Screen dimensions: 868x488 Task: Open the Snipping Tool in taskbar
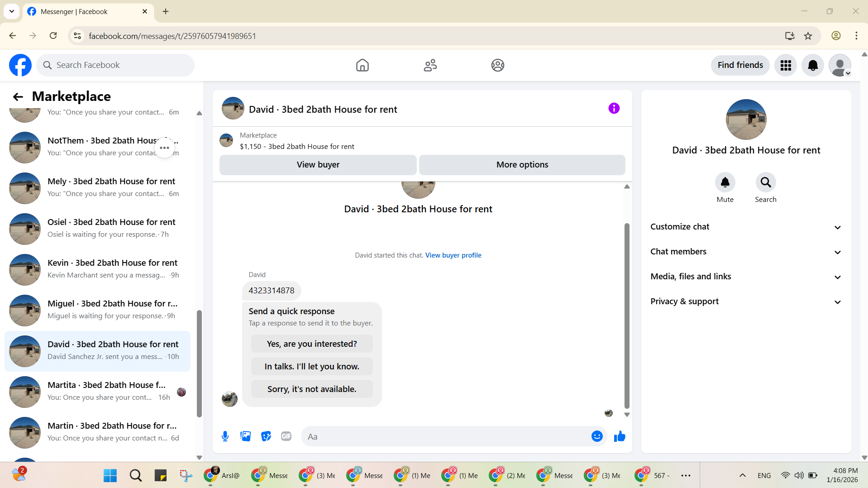[x=186, y=475]
